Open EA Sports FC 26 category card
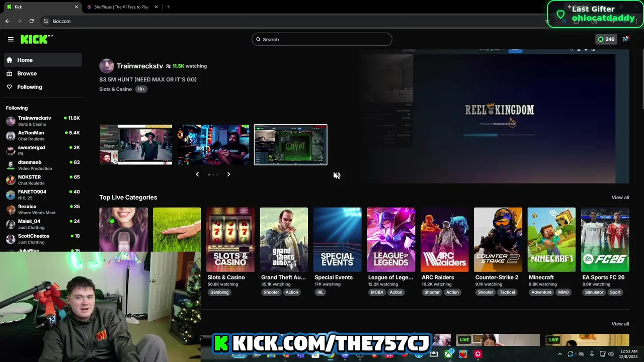The width and height of the screenshot is (644, 362). tap(605, 239)
